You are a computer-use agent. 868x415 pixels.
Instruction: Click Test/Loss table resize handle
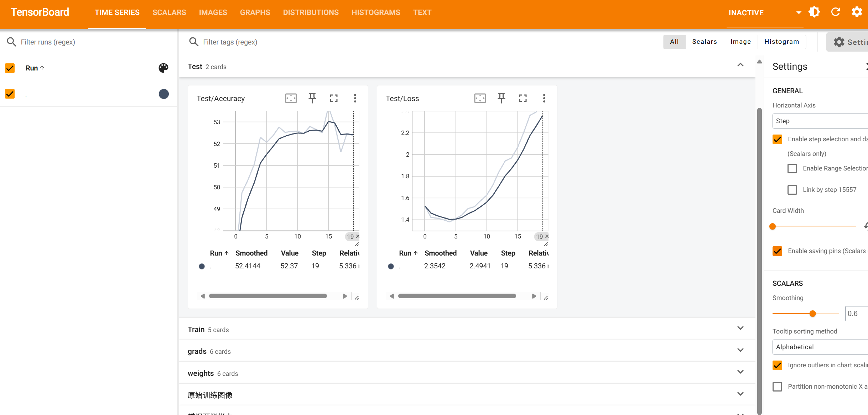[x=546, y=297]
